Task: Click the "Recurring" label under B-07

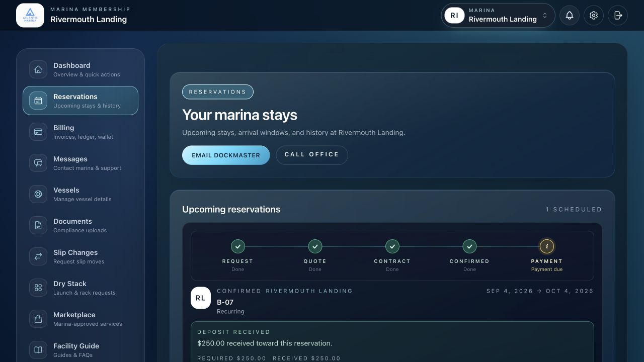Action: tap(230, 312)
